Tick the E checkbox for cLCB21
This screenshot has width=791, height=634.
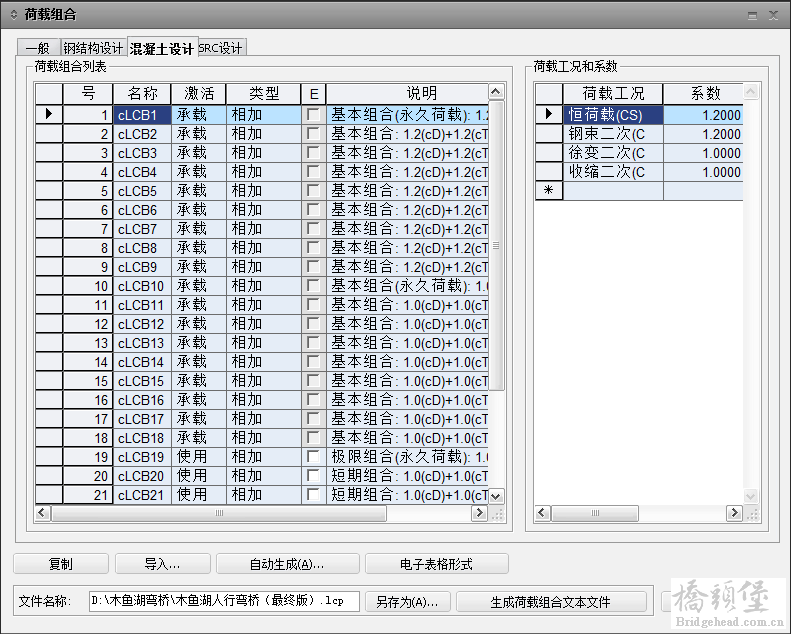coord(313,494)
